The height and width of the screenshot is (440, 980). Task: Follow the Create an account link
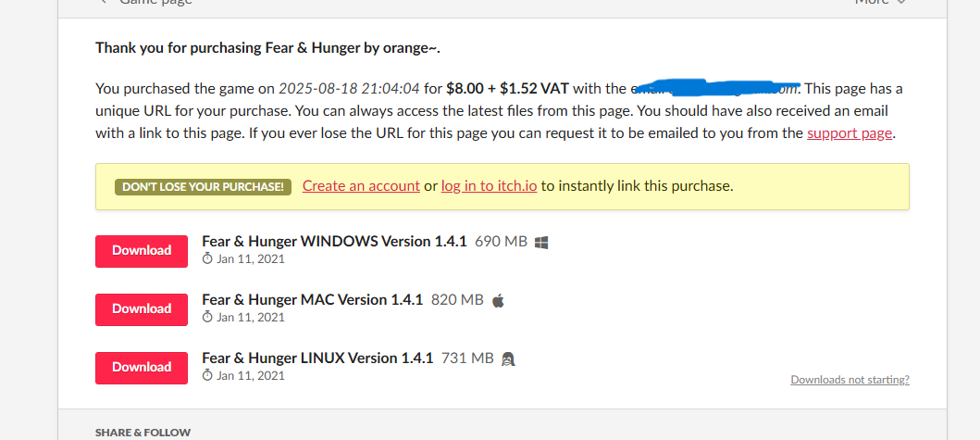[x=361, y=186]
